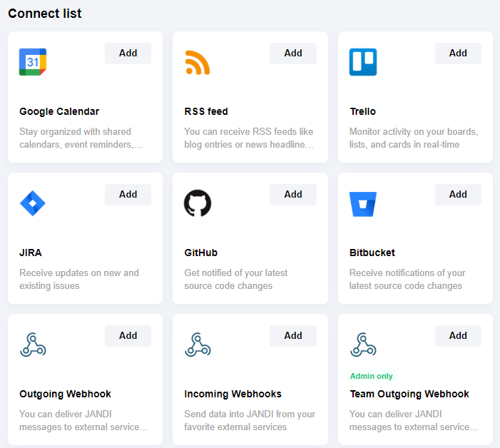
Task: Click the Bitbucket bucket icon
Action: (x=363, y=203)
